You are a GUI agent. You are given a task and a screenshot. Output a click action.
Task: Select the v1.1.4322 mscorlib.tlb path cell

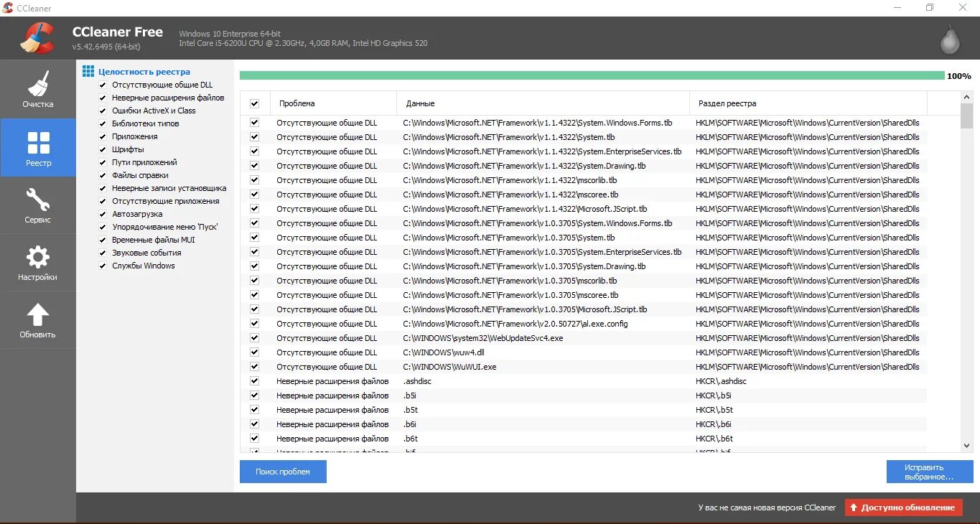(x=510, y=180)
